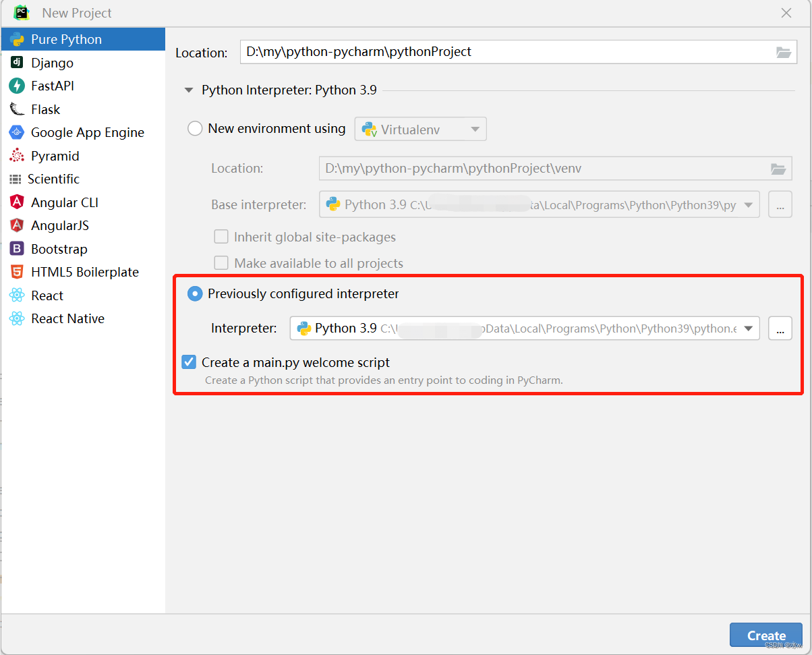812x655 pixels.
Task: Click the Google App Engine icon
Action: click(17, 132)
